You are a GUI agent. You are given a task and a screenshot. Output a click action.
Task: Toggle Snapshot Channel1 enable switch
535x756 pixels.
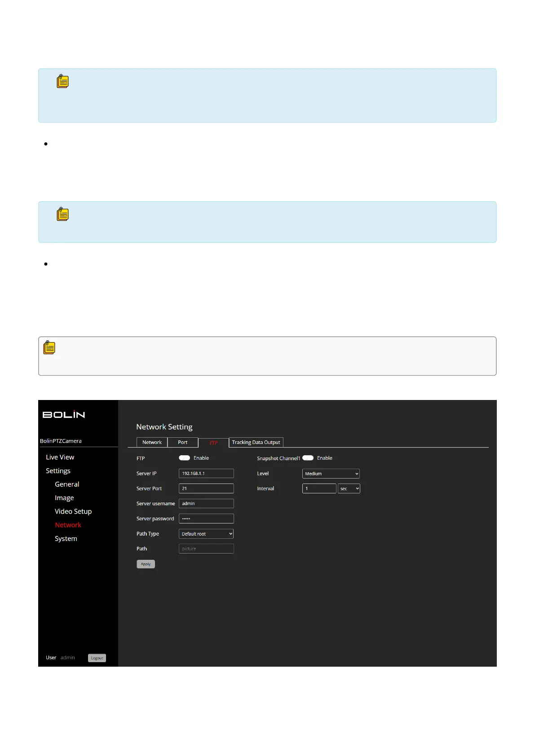pos(308,458)
